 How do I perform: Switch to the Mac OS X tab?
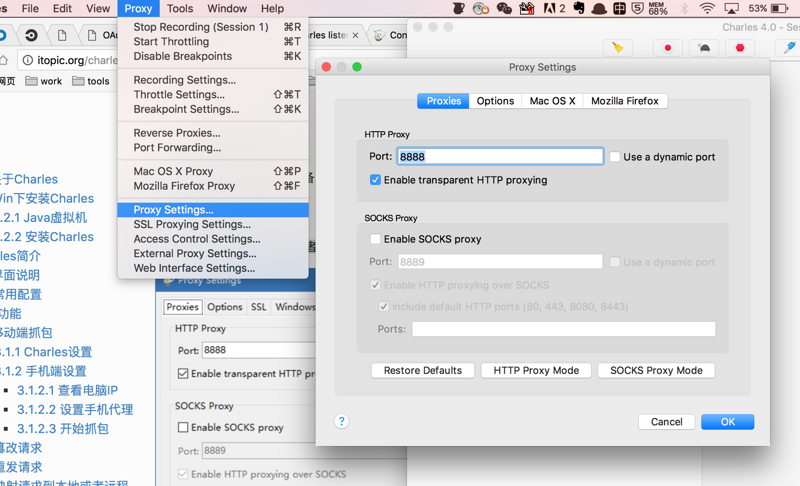553,101
